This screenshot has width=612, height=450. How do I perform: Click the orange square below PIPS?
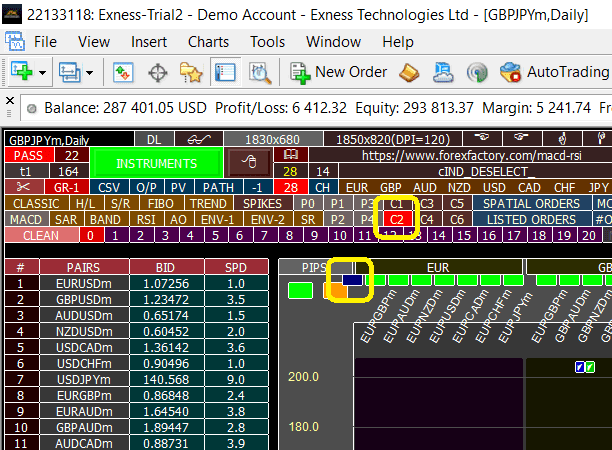point(336,291)
